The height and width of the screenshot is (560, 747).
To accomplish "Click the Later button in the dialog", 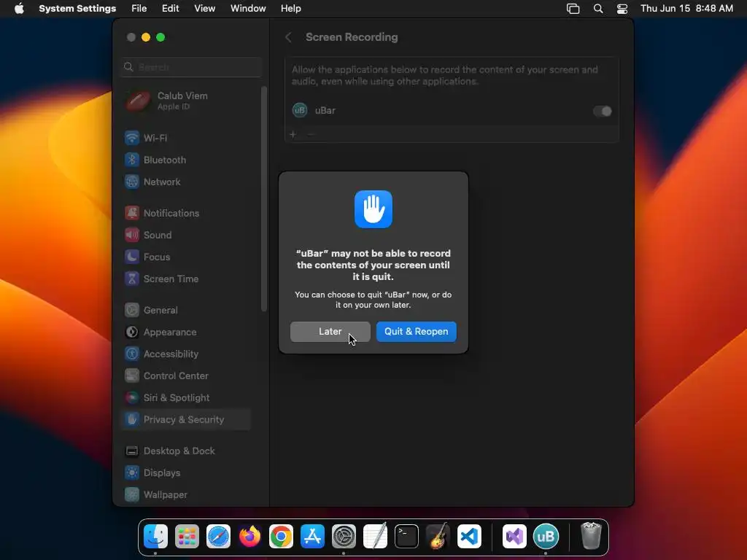I will (330, 332).
